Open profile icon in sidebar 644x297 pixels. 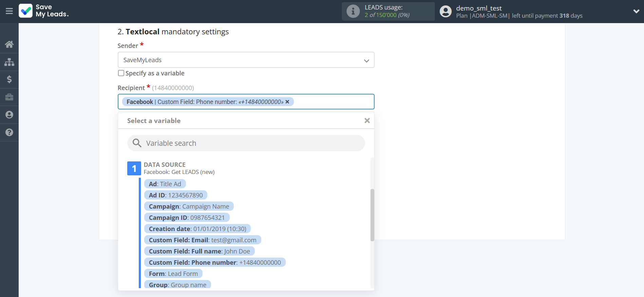pyautogui.click(x=9, y=115)
